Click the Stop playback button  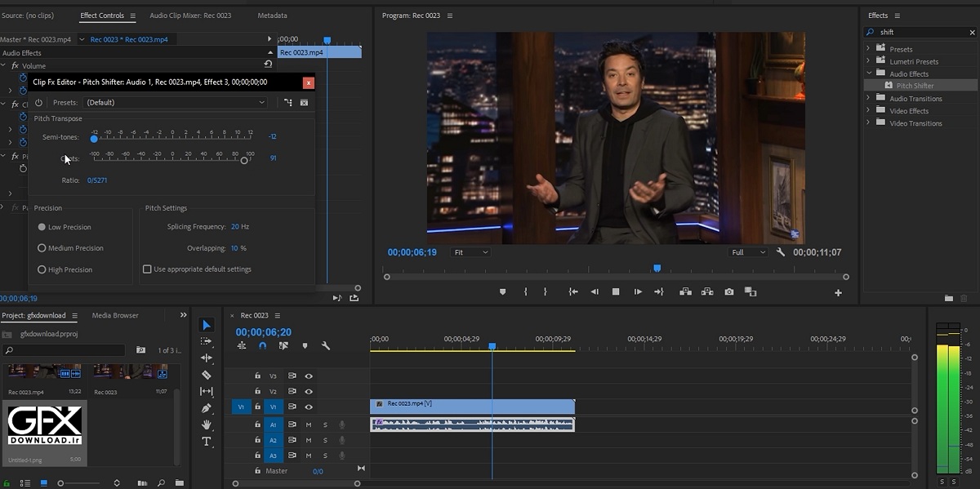[616, 292]
